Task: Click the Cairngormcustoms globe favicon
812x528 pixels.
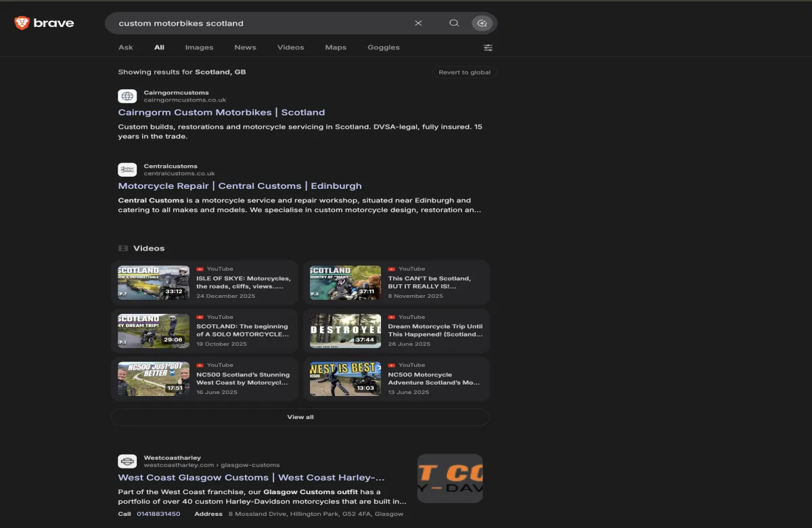Action: click(127, 96)
